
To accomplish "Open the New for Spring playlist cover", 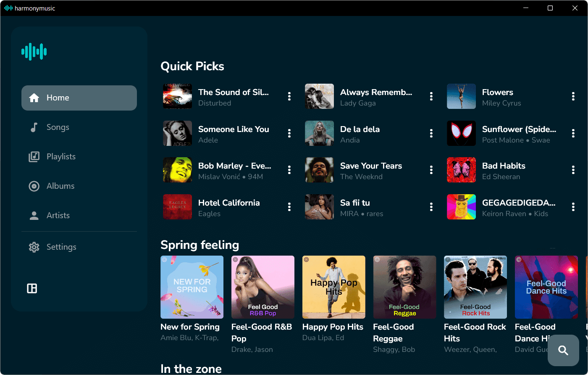I will tap(192, 287).
